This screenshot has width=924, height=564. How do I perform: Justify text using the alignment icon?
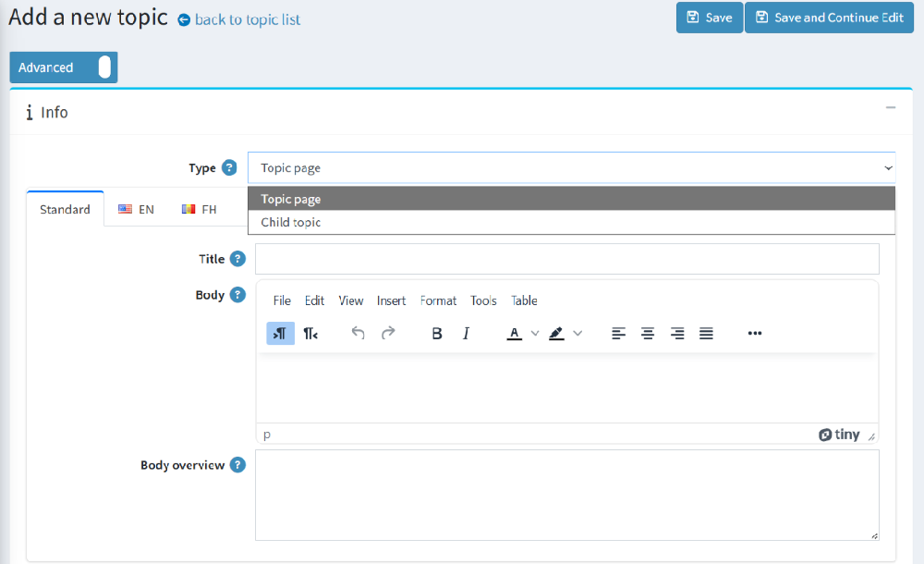(x=707, y=333)
